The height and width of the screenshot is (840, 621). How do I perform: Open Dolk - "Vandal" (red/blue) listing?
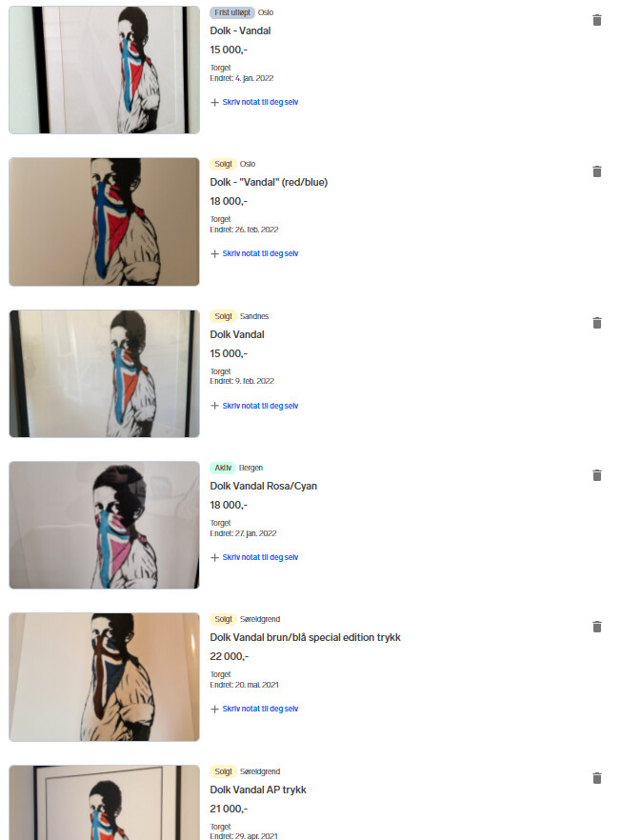pyautogui.click(x=269, y=182)
